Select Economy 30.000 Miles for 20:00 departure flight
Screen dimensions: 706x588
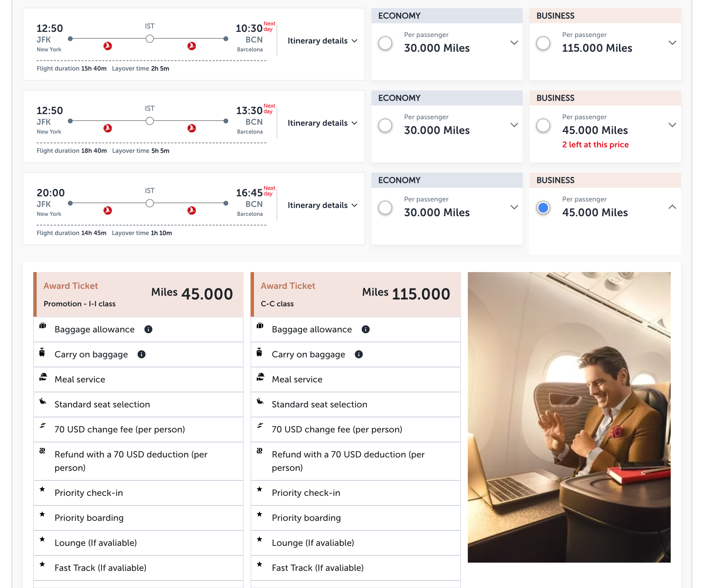coord(385,208)
